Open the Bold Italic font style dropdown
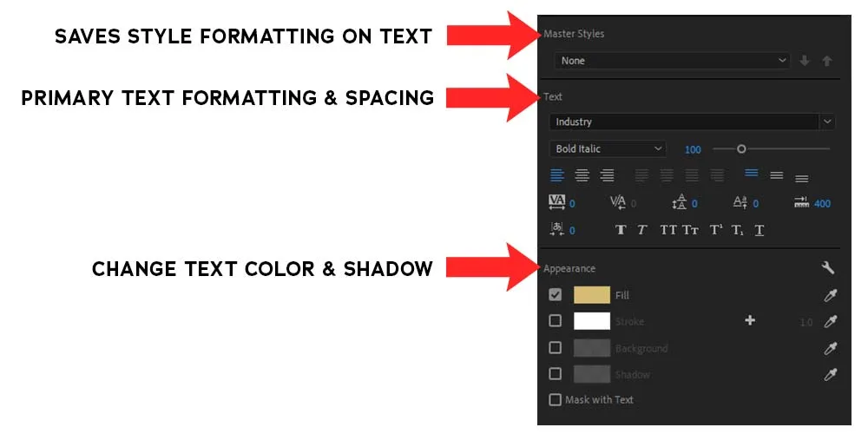This screenshot has width=868, height=434. (x=608, y=148)
